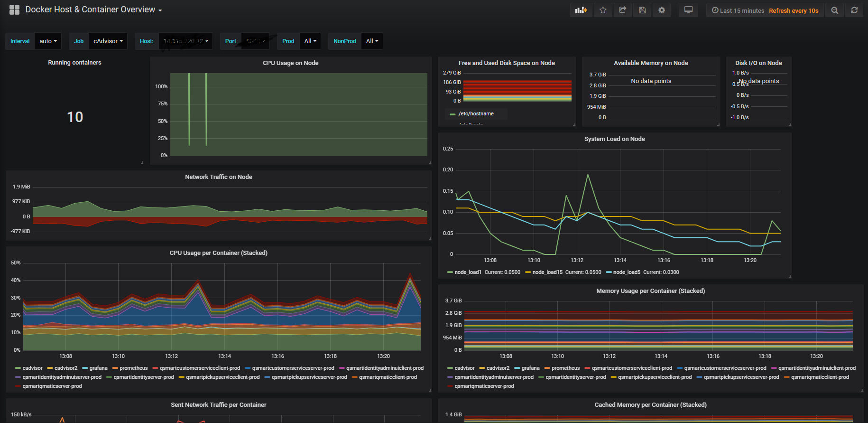Expand the Job cAdvisor dropdown
The image size is (868, 423).
(108, 41)
